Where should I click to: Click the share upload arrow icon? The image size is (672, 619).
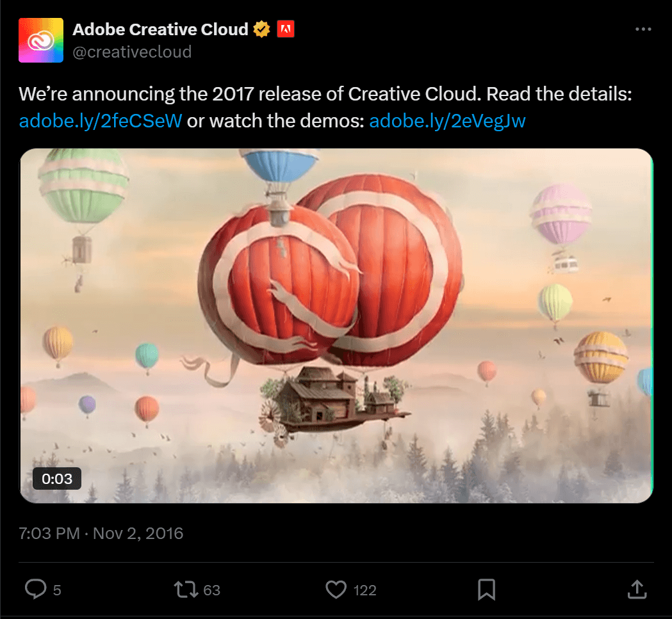(x=636, y=589)
